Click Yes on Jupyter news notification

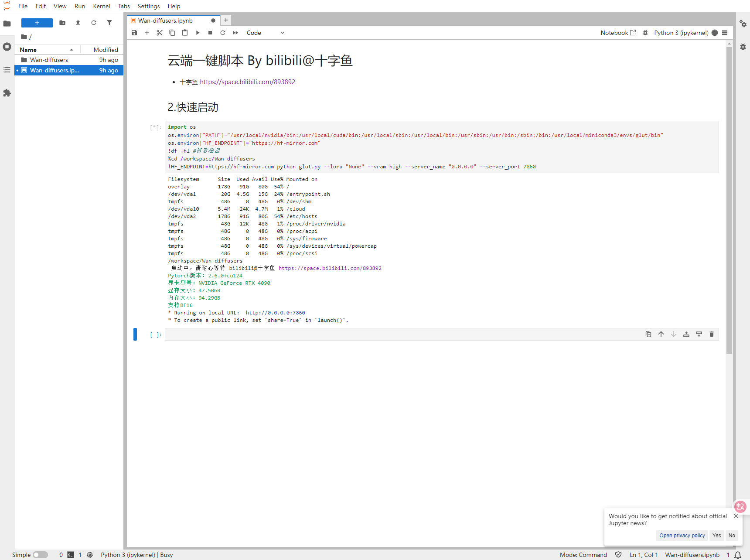tap(716, 536)
